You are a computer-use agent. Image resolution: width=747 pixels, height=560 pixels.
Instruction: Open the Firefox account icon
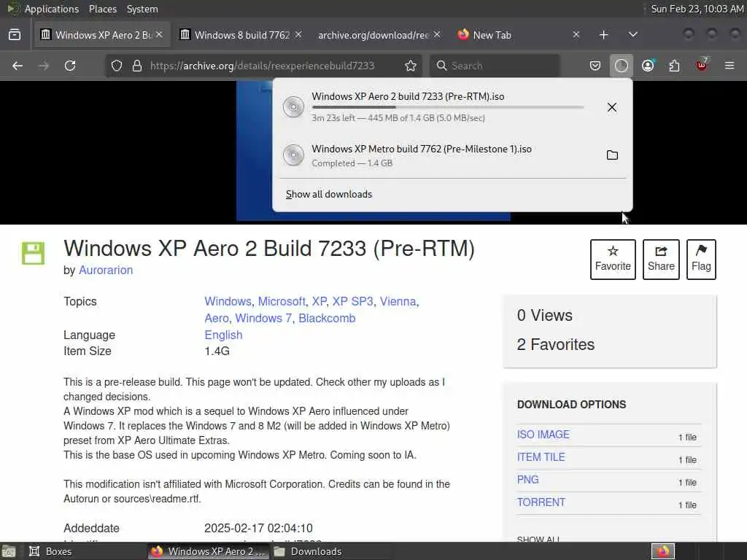tap(648, 66)
